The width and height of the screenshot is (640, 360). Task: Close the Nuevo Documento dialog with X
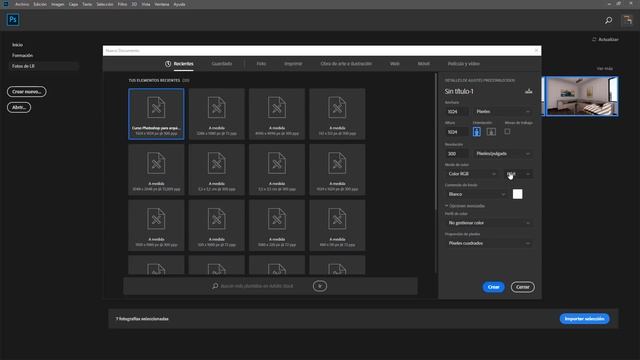click(536, 50)
